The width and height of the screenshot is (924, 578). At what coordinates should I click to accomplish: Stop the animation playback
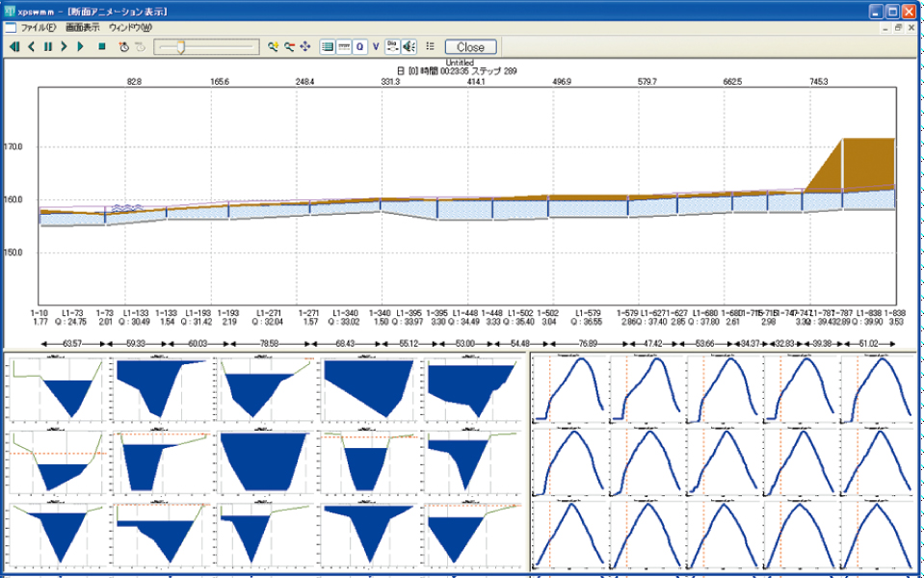click(102, 46)
